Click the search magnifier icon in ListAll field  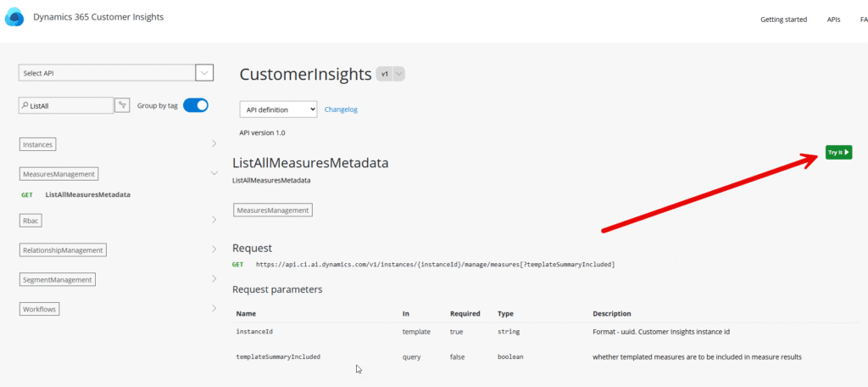pos(25,105)
